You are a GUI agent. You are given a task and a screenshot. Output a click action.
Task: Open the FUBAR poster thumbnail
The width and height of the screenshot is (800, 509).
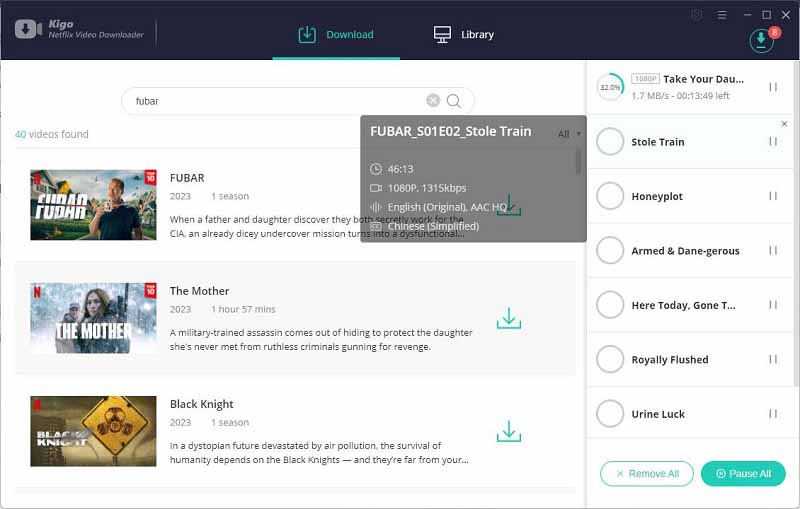point(93,205)
